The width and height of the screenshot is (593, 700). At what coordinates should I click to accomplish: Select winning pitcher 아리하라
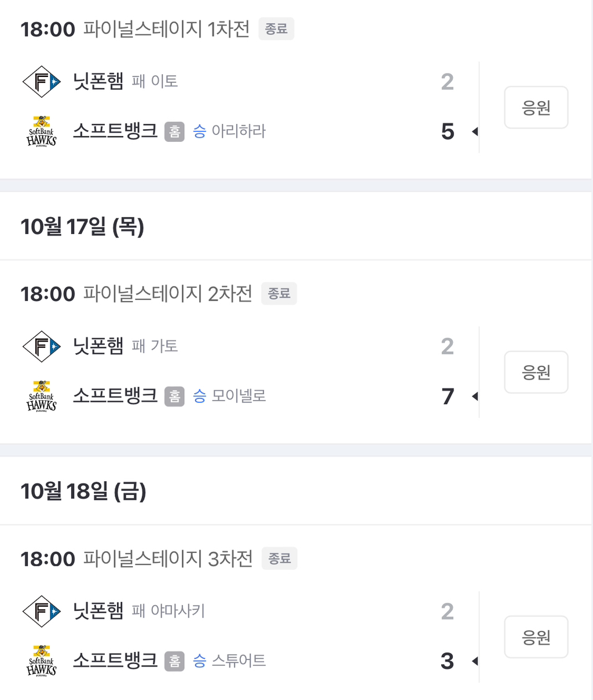pos(238,131)
